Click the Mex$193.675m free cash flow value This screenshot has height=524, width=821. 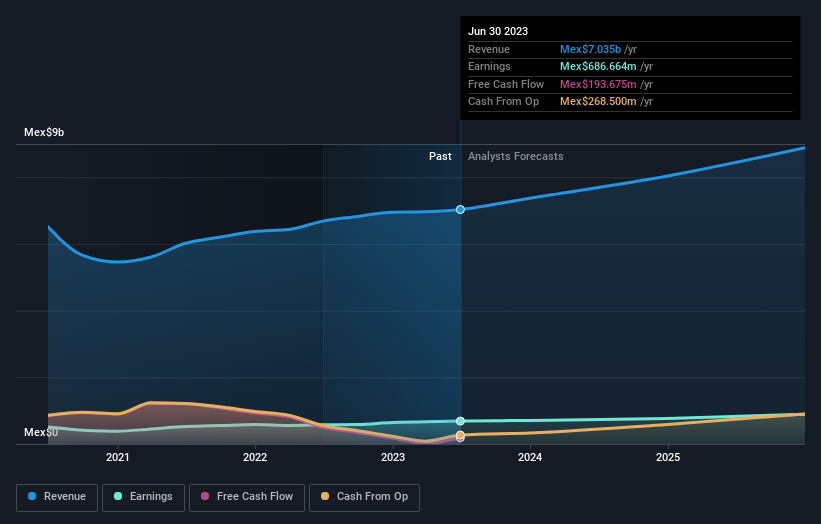(598, 84)
